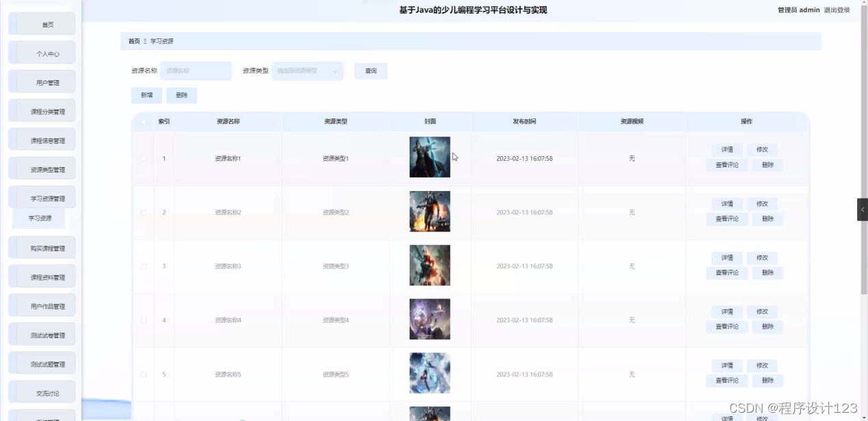
Task: Click 查看评论 for 资源名称2
Action: point(727,219)
